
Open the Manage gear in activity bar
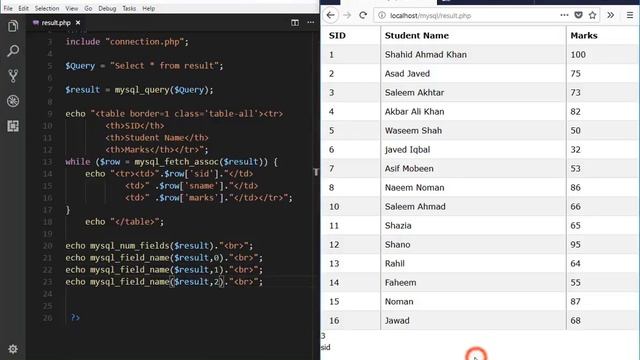click(x=13, y=349)
